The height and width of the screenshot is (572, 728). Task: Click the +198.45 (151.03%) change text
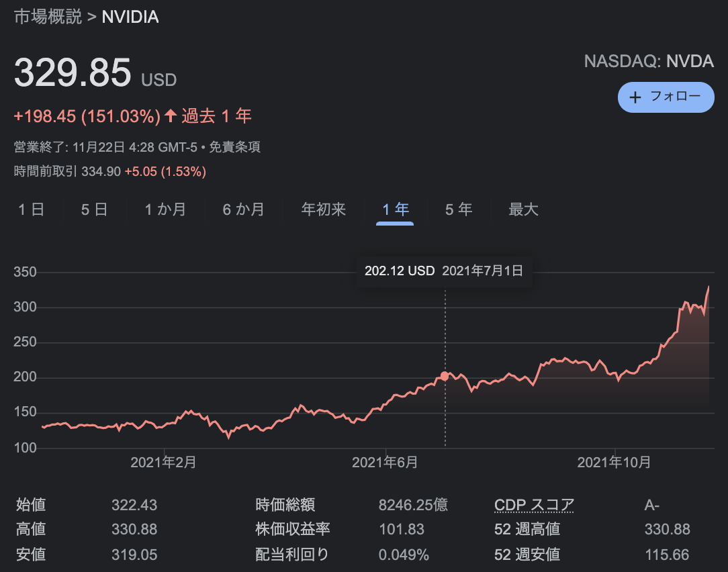(x=87, y=116)
